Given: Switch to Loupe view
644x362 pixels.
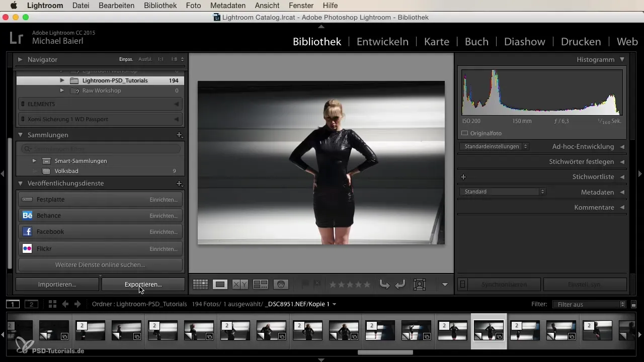Looking at the screenshot, I should click(220, 285).
